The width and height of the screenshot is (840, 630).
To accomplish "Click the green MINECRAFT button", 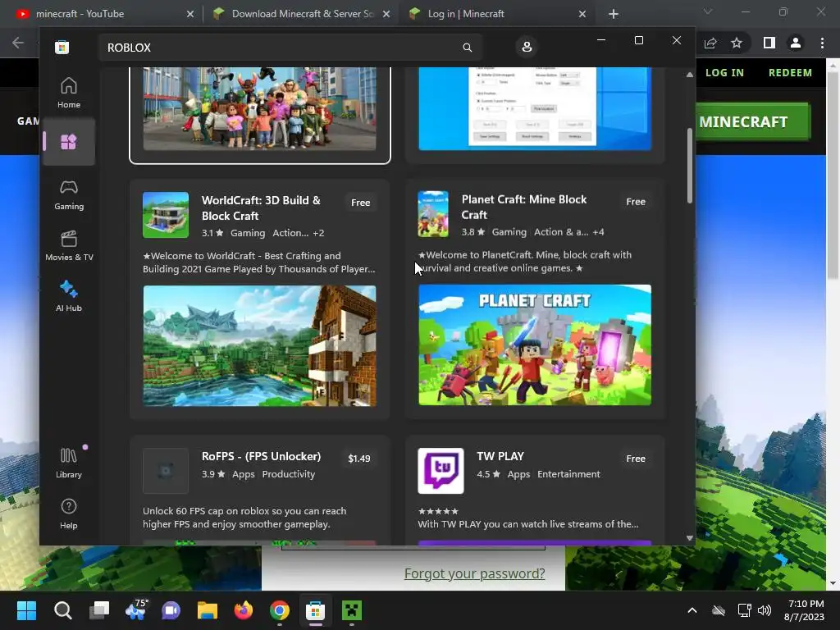I will [753, 122].
